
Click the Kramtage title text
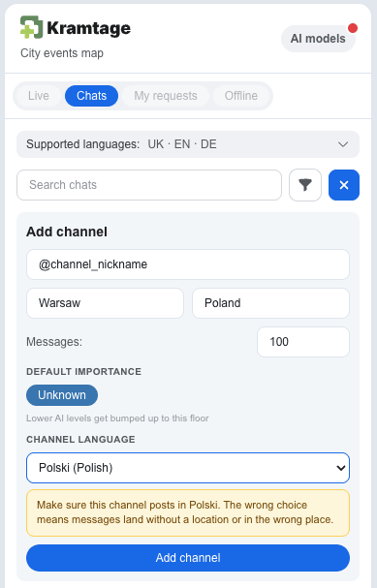click(x=88, y=28)
